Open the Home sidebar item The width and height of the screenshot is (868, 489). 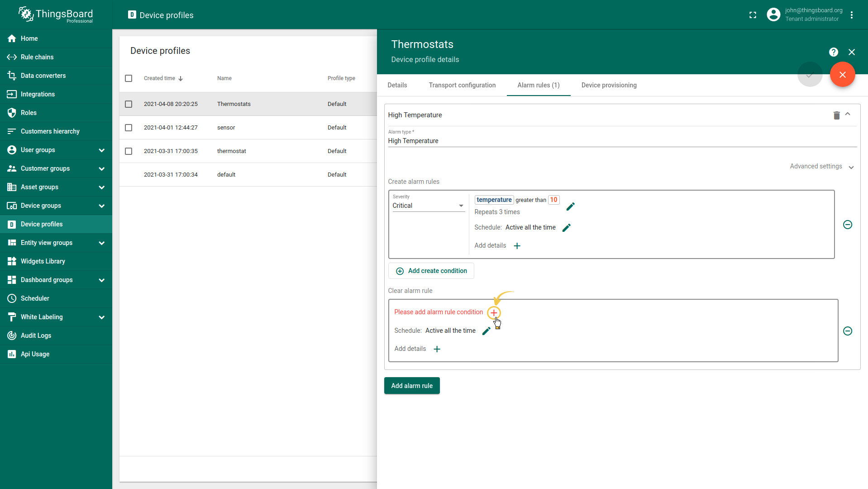click(56, 38)
